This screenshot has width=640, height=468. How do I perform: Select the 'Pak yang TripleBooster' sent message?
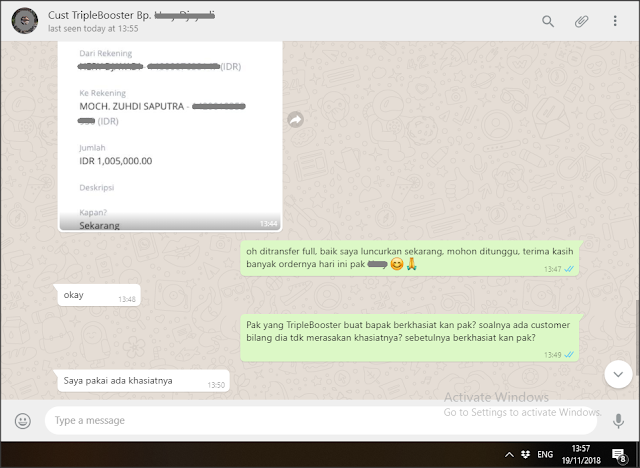[411, 338]
